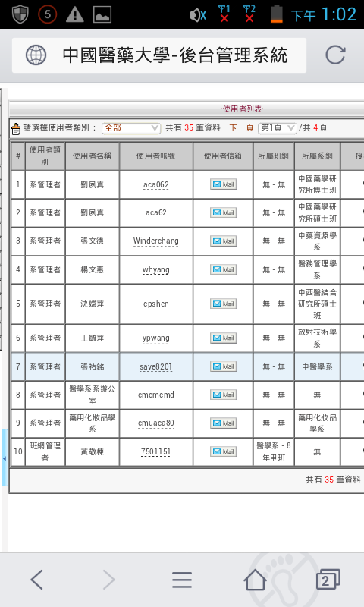Click account text aca62
Viewport: 364px width, 607px height.
click(156, 213)
